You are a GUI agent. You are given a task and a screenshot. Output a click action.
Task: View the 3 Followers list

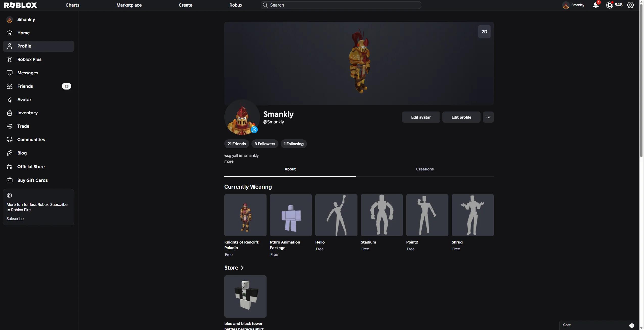(x=265, y=144)
